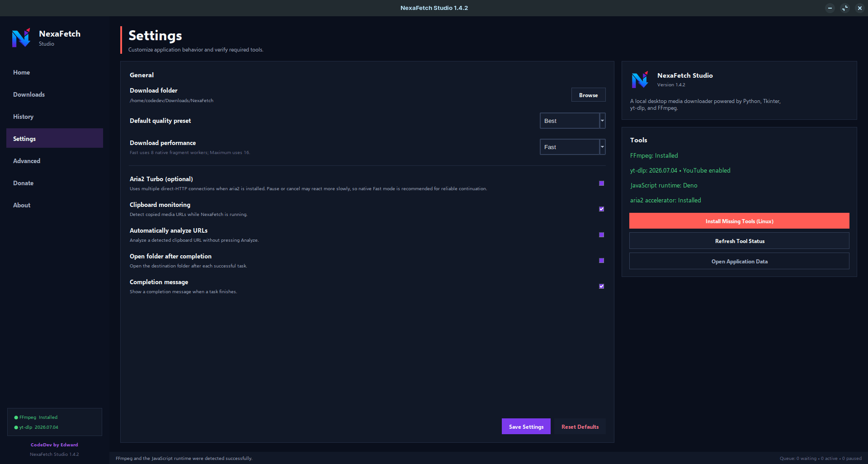Click the Save Settings button

pyautogui.click(x=526, y=427)
